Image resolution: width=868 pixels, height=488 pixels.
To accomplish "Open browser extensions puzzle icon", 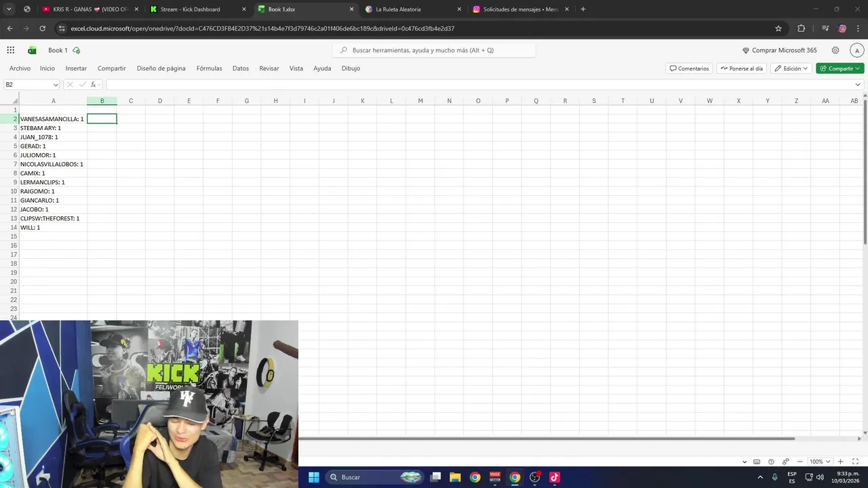I will point(802,28).
